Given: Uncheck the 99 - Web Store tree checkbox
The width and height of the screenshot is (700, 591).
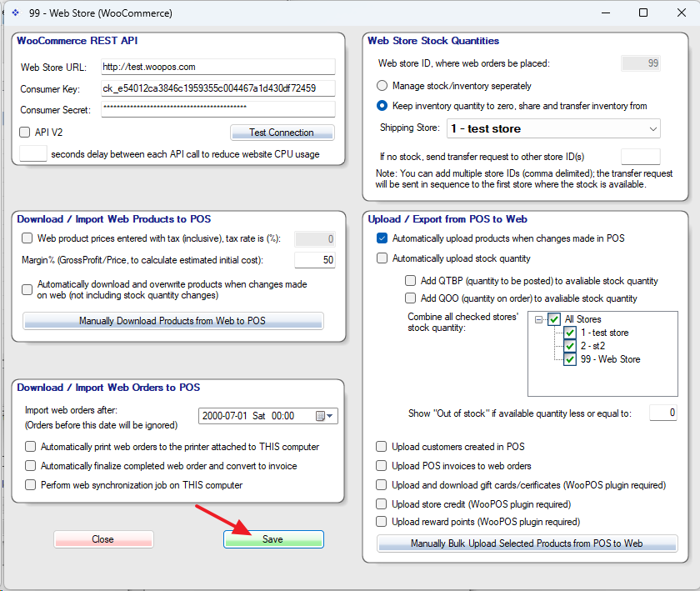Looking at the screenshot, I should [x=570, y=359].
